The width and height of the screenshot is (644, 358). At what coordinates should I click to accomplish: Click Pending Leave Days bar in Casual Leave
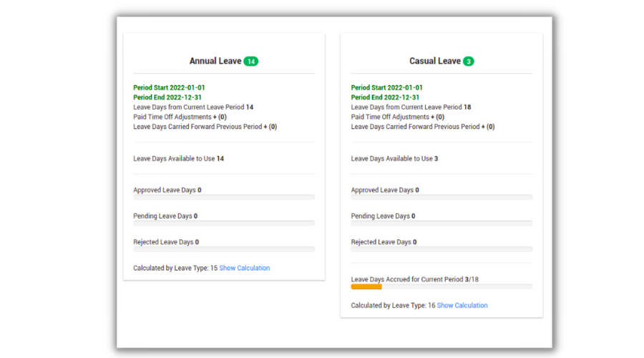tap(441, 223)
